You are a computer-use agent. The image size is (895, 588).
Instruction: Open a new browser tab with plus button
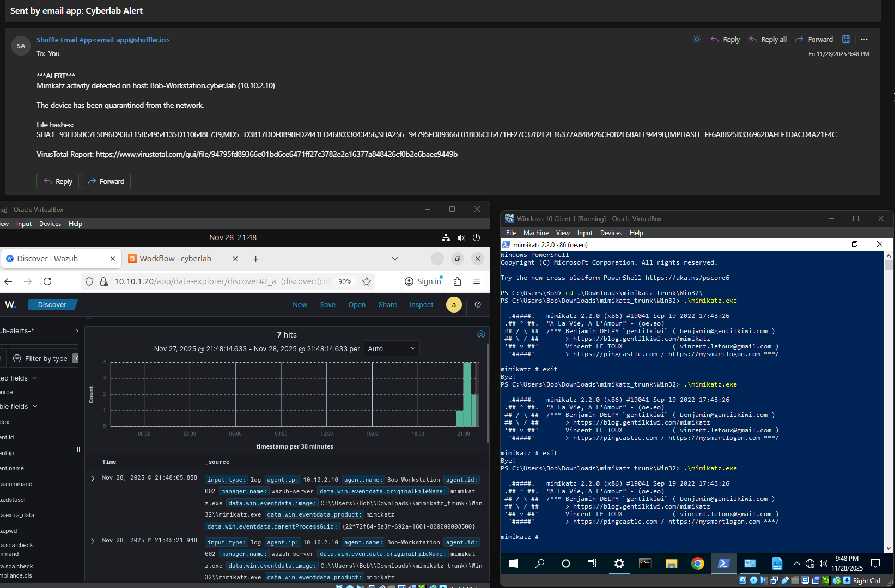coord(255,259)
